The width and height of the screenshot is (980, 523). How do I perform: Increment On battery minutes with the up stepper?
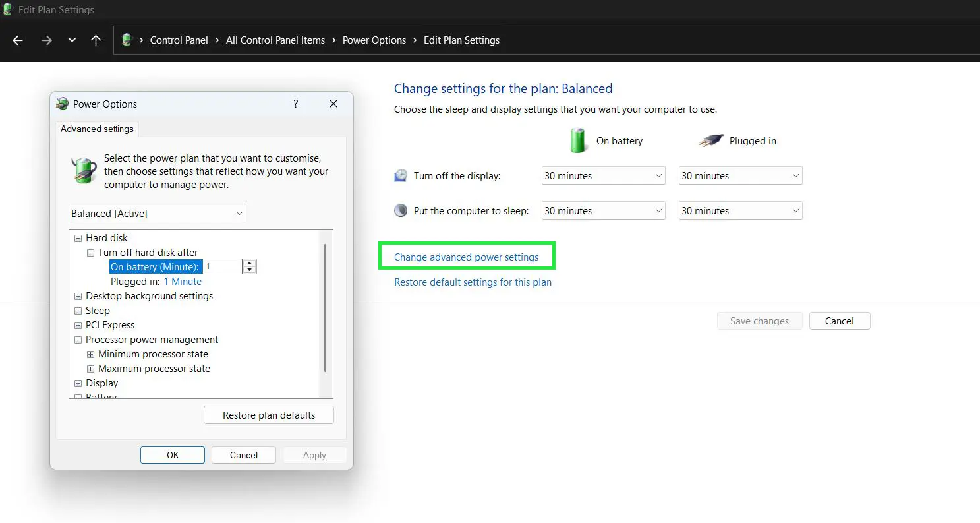click(249, 262)
